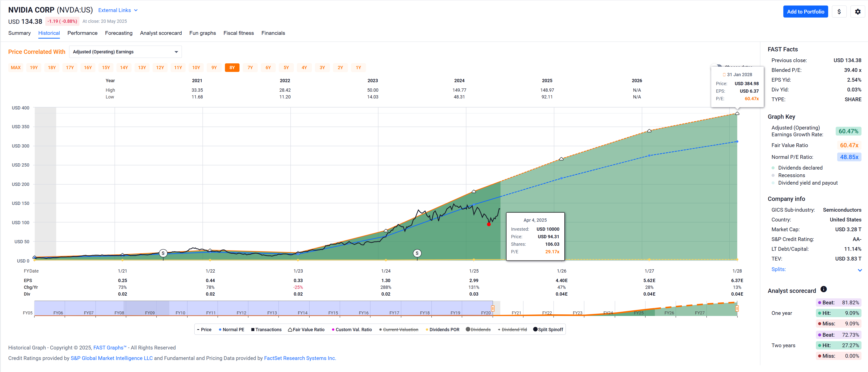Open Adjusted (Operating) Earnings dropdown
Viewport: 868px width, 372px height.
pyautogui.click(x=125, y=52)
